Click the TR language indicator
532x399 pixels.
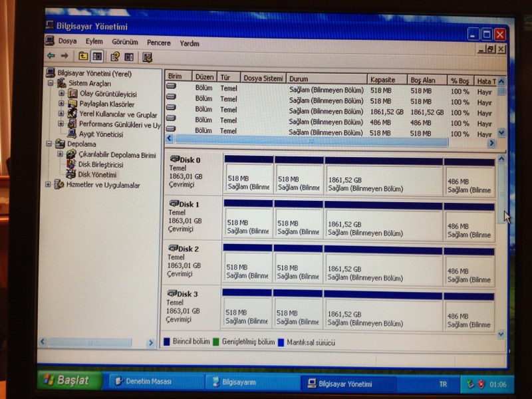pyautogui.click(x=443, y=384)
